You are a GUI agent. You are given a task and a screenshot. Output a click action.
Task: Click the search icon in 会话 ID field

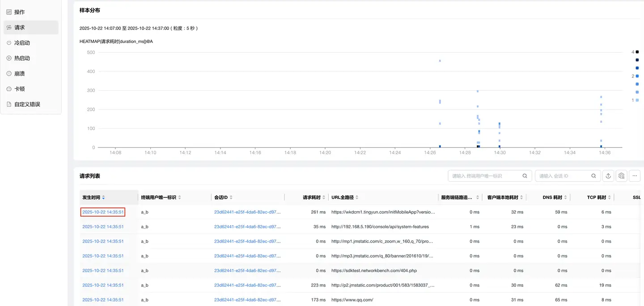tap(594, 176)
